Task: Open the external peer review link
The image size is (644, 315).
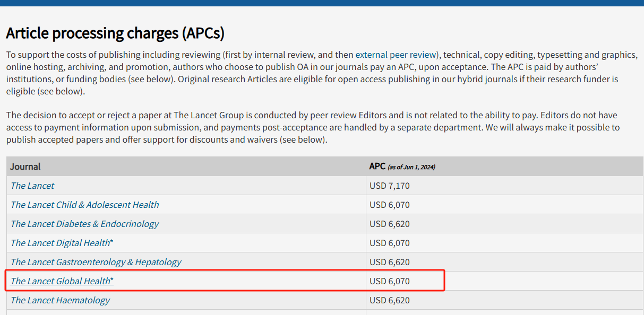Action: (x=396, y=55)
